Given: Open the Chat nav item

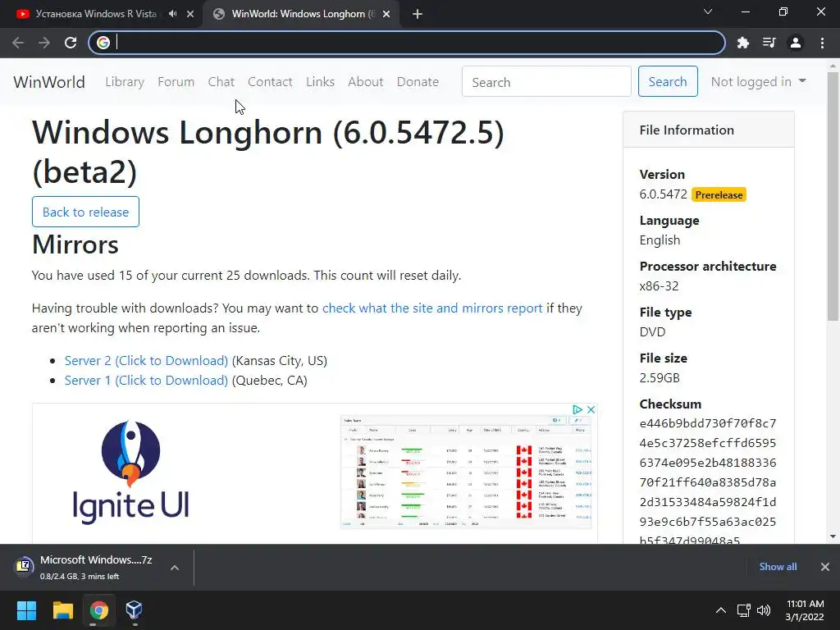Looking at the screenshot, I should pos(221,82).
